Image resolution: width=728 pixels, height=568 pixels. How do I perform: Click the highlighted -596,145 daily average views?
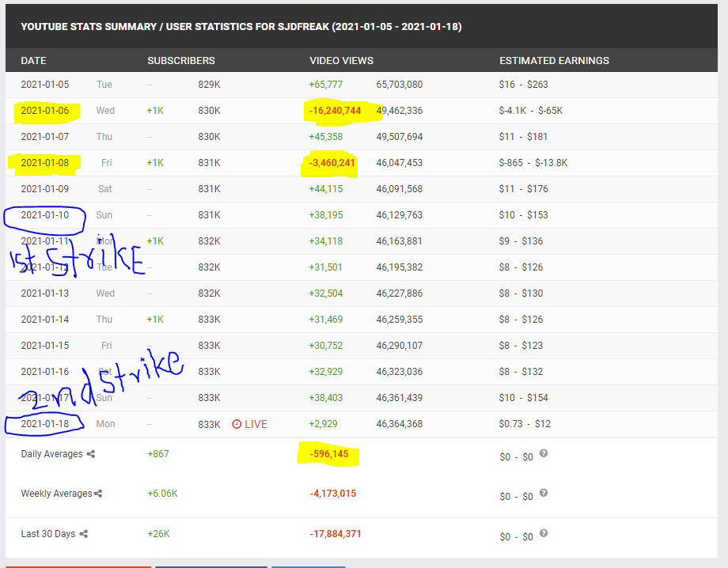point(328,454)
